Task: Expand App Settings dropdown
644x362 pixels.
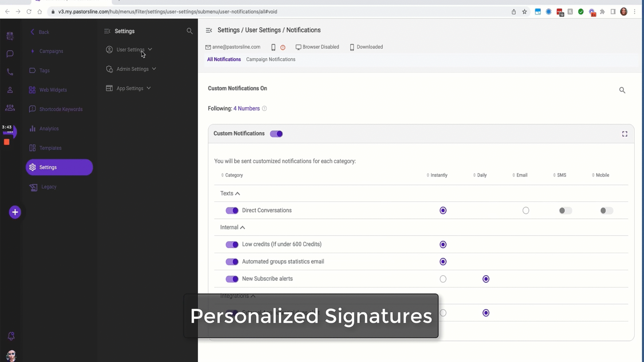Action: [128, 88]
